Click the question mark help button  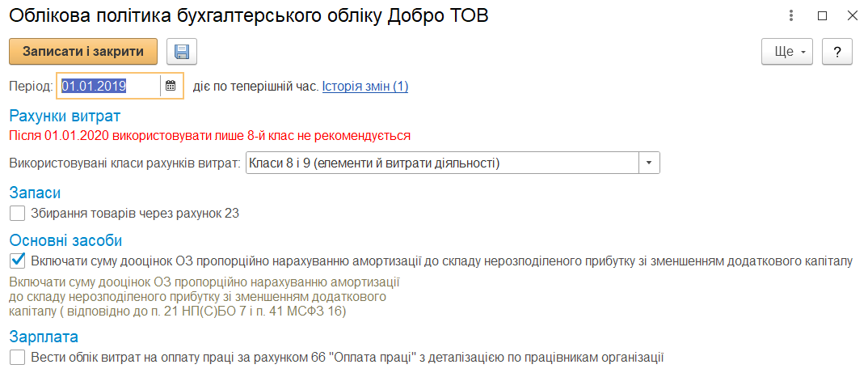click(836, 52)
